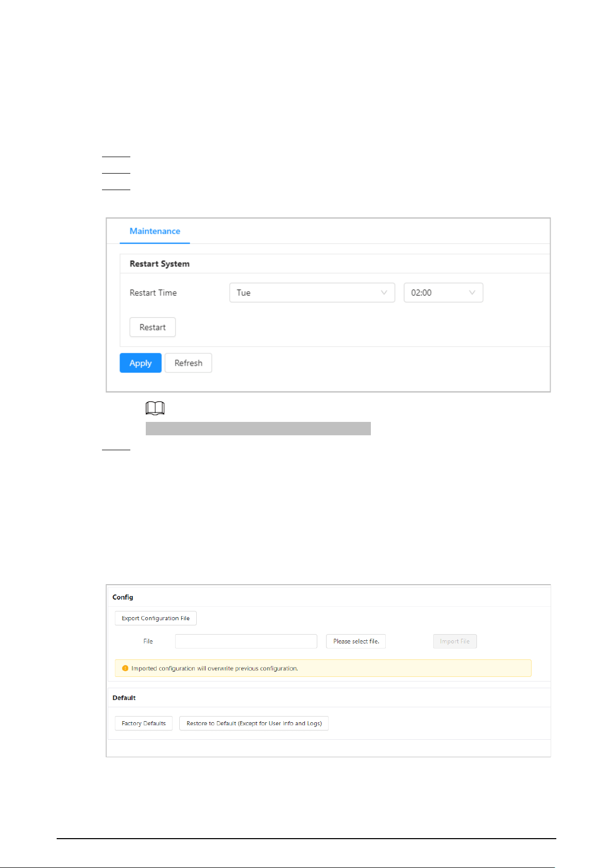Open the Maintenance tab
Image resolution: width=614 pixels, height=868 pixels.
coord(155,231)
